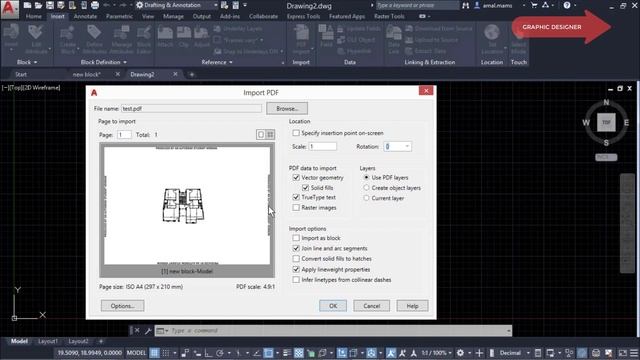Click the customize wrench icon on command line
The height and width of the screenshot is (360, 640).
148,331
